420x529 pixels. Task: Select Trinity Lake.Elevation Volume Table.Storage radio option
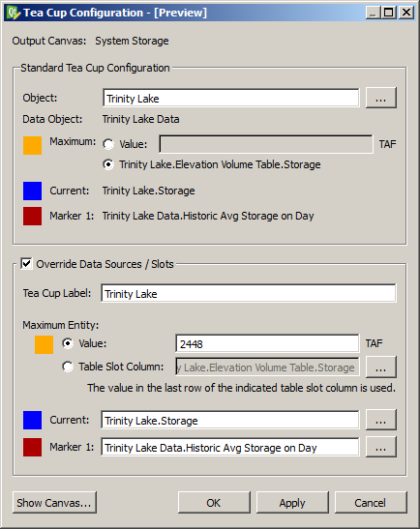(x=108, y=164)
